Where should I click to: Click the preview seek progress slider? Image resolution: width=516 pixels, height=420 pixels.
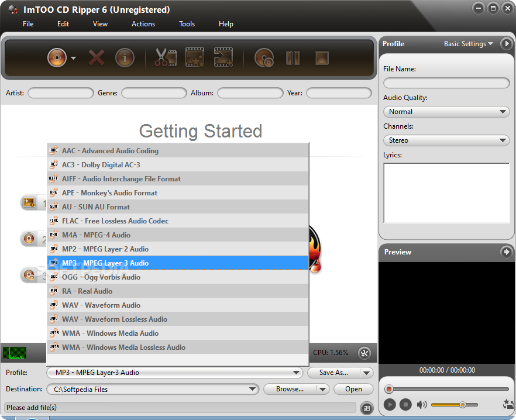[x=447, y=389]
